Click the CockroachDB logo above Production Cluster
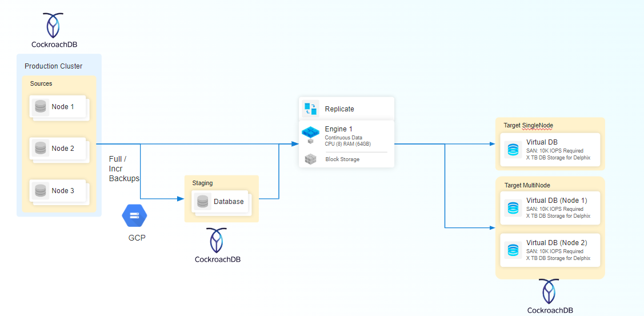Screen dimensions: 644x316 [53, 25]
